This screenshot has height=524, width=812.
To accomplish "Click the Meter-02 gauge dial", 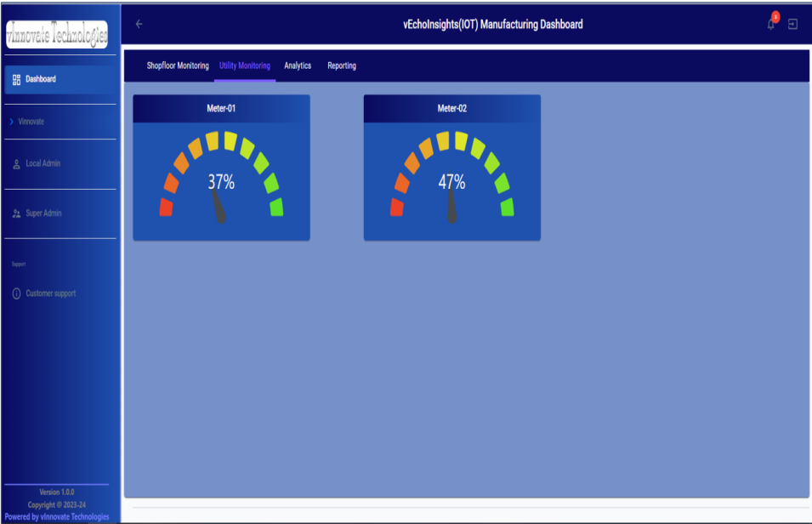I will point(452,176).
